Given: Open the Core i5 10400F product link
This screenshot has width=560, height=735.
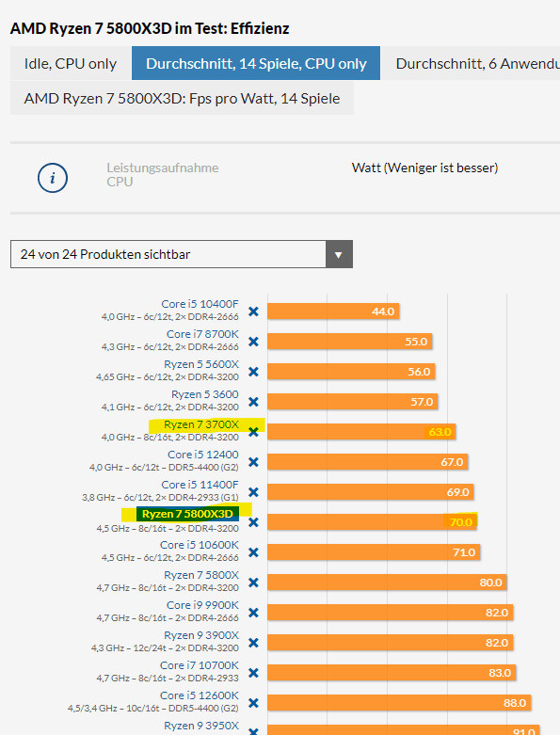Looking at the screenshot, I should click(200, 304).
